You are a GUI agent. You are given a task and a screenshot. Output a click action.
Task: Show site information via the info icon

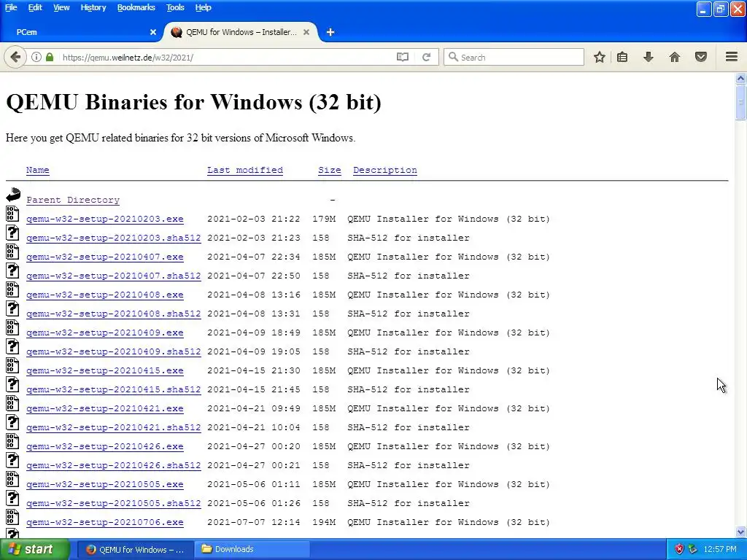tap(36, 57)
